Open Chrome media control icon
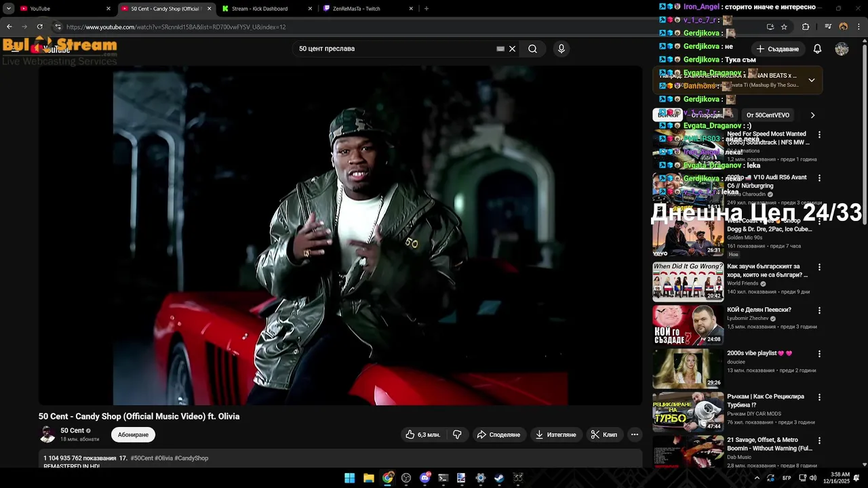 [x=828, y=27]
